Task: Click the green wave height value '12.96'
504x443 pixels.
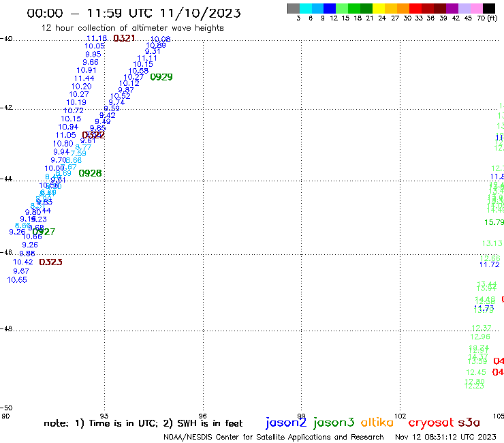Action: pos(480,337)
